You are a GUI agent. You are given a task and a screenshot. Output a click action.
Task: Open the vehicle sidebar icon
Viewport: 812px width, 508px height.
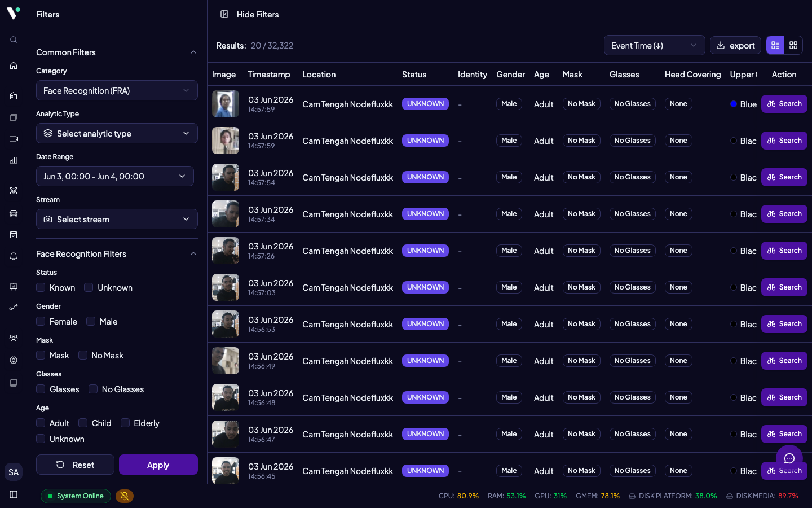tap(14, 213)
